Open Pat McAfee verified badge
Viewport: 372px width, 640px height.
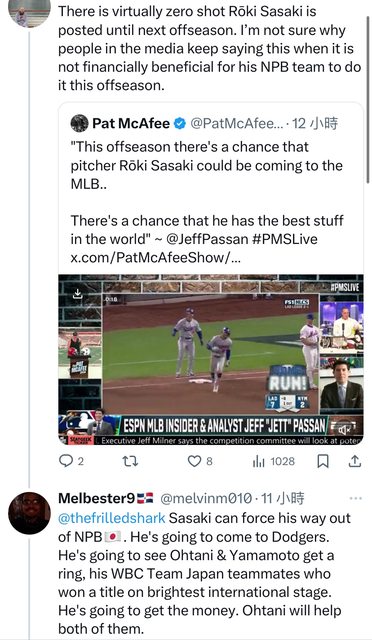coord(180,123)
